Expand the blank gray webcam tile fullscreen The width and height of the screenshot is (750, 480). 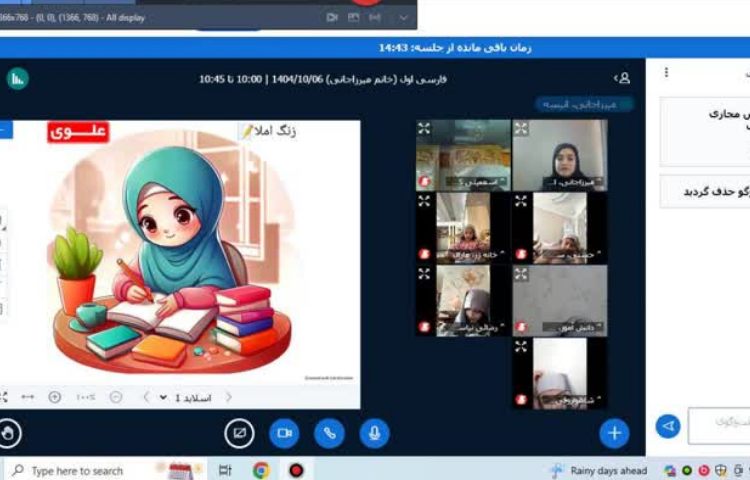click(521, 273)
